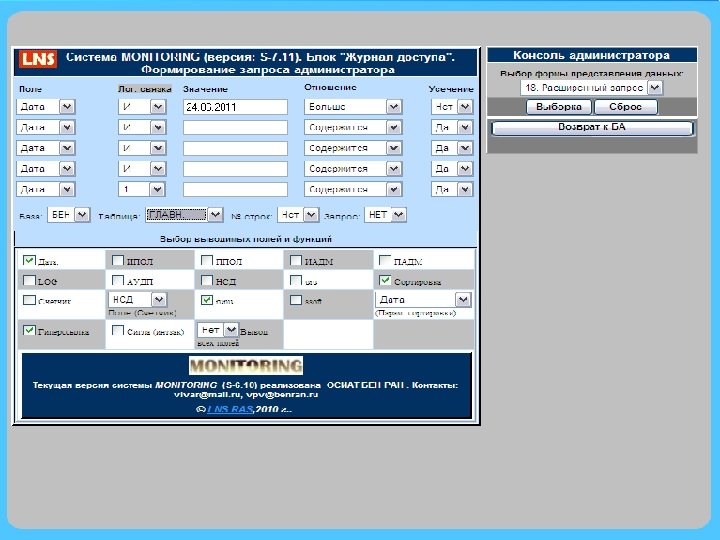Screen dimensions: 720x540
Task: Click the 'Выбор выводимых полей и функций' heading
Action: 246,239
